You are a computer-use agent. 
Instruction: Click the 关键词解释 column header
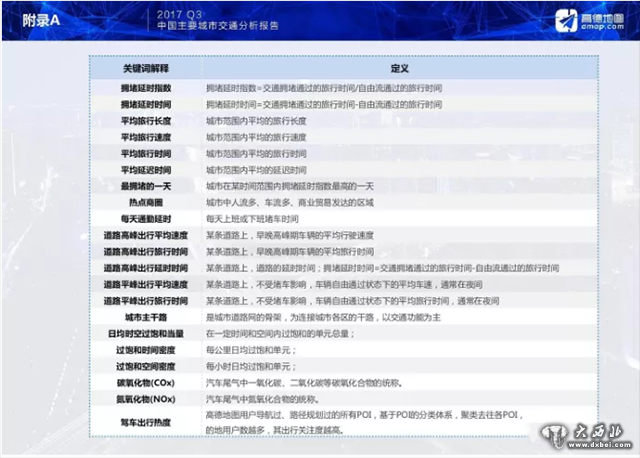click(x=146, y=69)
